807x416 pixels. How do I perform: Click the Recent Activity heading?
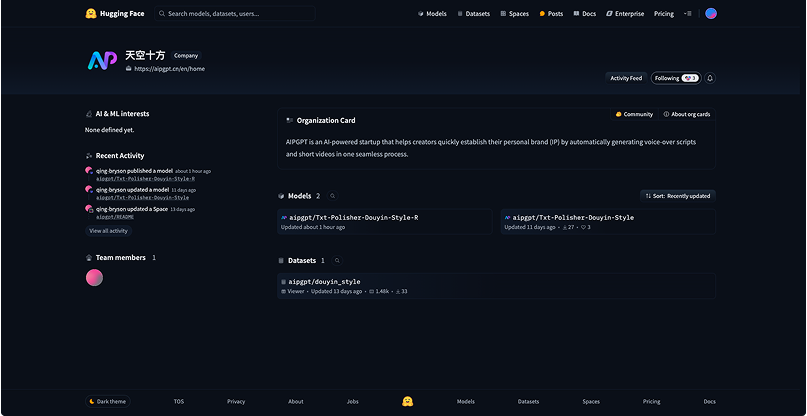pos(120,155)
